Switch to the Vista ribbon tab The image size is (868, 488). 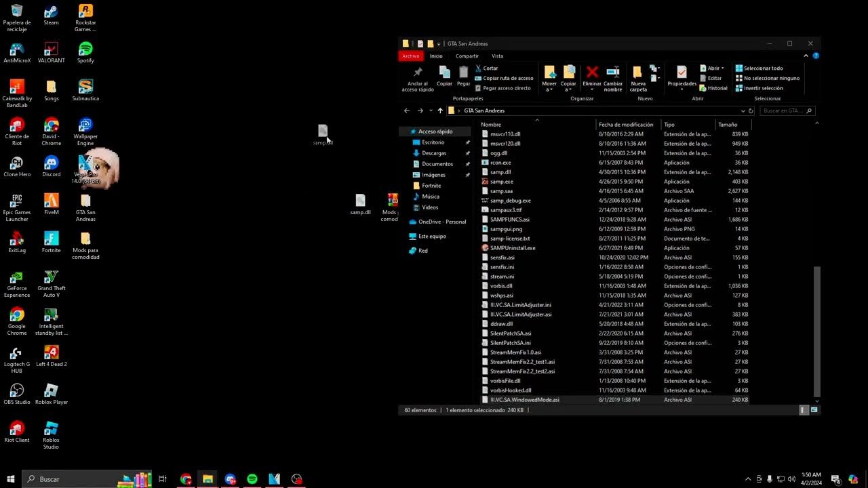pyautogui.click(x=497, y=56)
